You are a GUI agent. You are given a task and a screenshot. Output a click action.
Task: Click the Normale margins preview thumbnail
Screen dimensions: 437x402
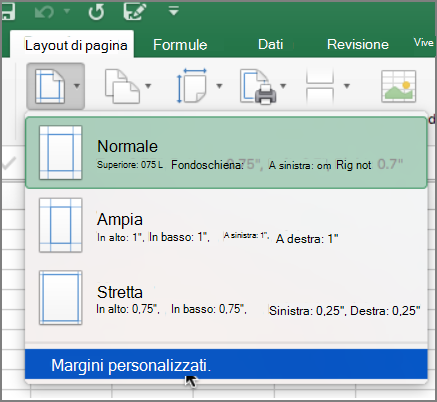(60, 153)
